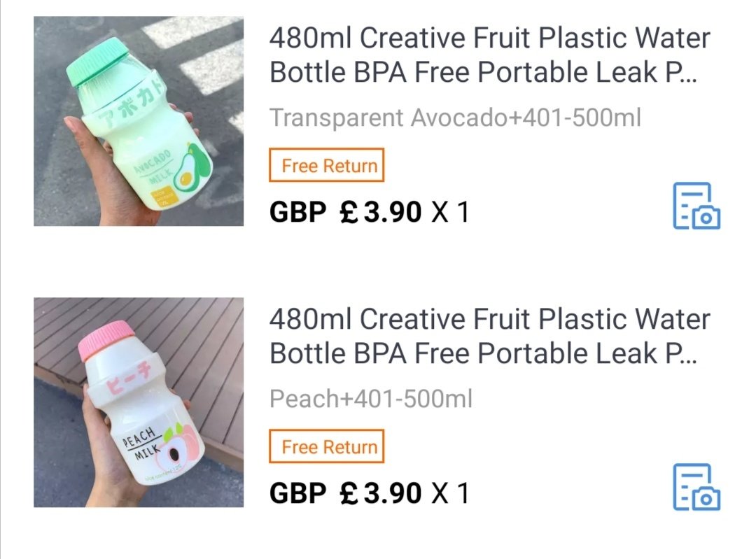Open second 480ml Creative Fruit Bottle title
The image size is (756, 559).
click(489, 336)
